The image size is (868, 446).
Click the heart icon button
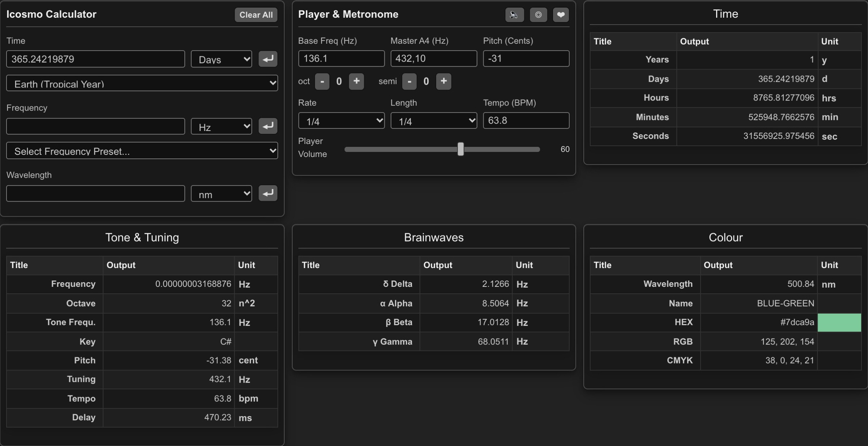561,15
